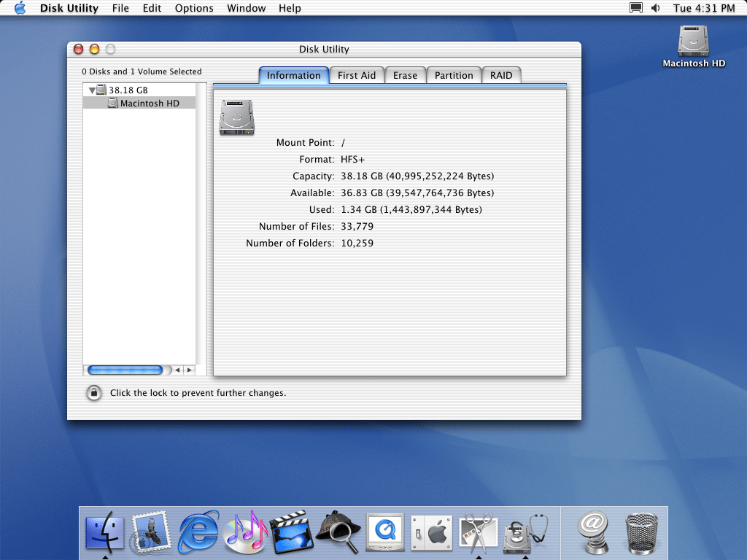This screenshot has width=747, height=560.
Task: Select Macintosh HD volume in the list
Action: pos(149,104)
